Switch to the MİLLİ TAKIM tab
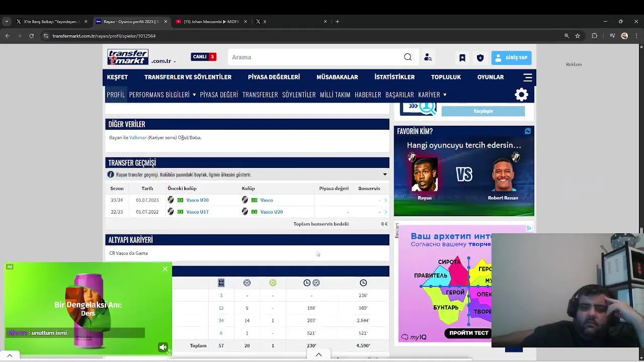Image resolution: width=644 pixels, height=362 pixels. [335, 95]
